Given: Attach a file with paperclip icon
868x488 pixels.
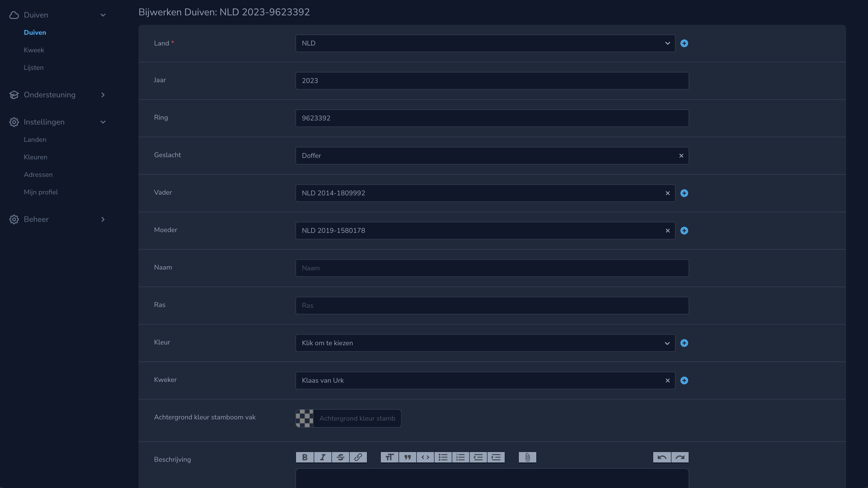Looking at the screenshot, I should pyautogui.click(x=527, y=457).
